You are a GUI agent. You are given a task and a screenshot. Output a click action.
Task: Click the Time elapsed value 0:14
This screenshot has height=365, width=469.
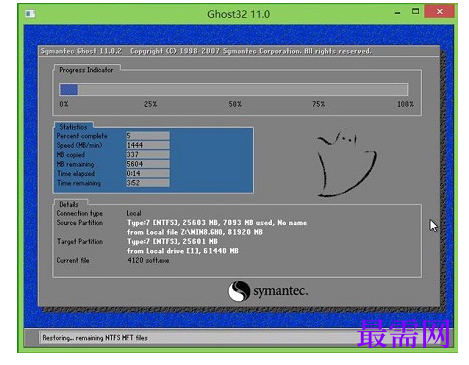[148, 173]
